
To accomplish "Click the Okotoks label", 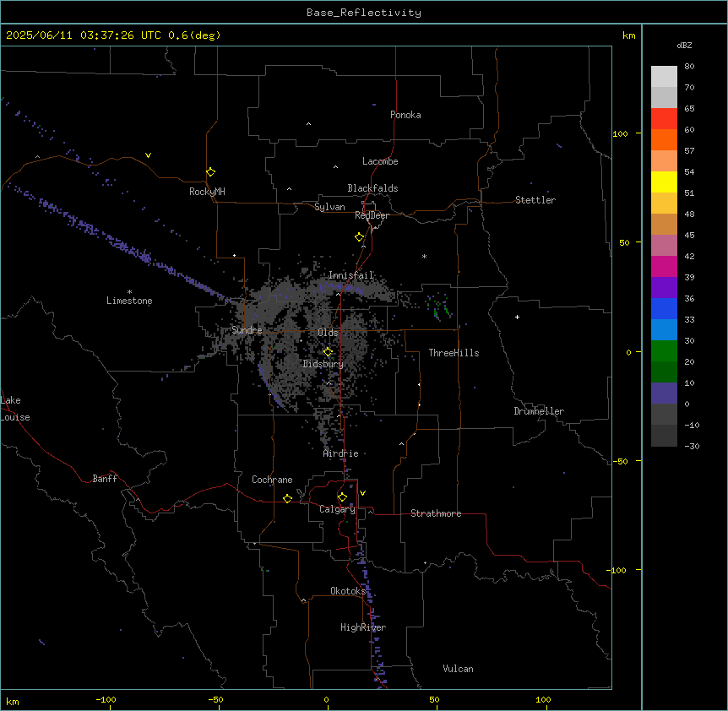I will coord(348,591).
